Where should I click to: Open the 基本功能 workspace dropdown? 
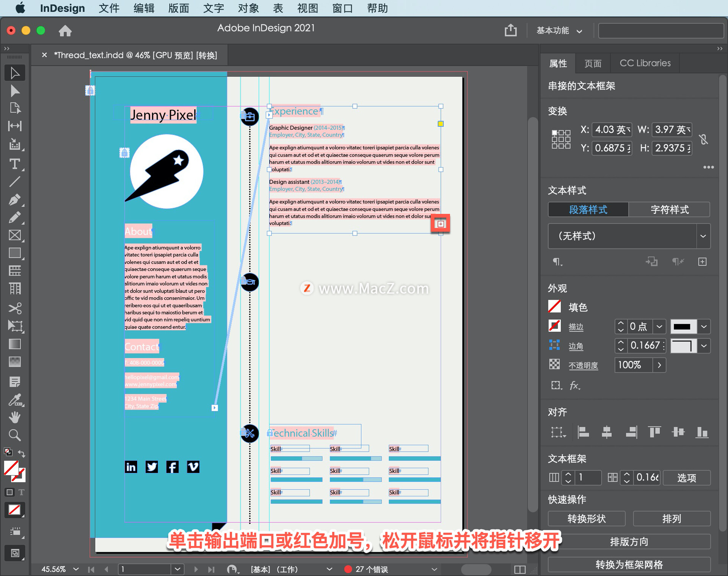coord(559,31)
